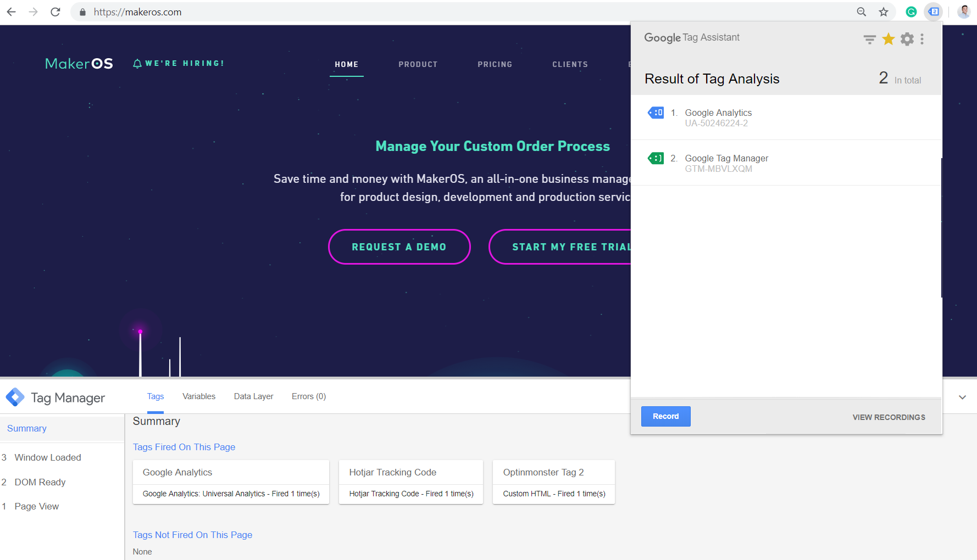The width and height of the screenshot is (977, 560).
Task: Click the Tags Not Fired On This Page heading
Action: click(192, 535)
